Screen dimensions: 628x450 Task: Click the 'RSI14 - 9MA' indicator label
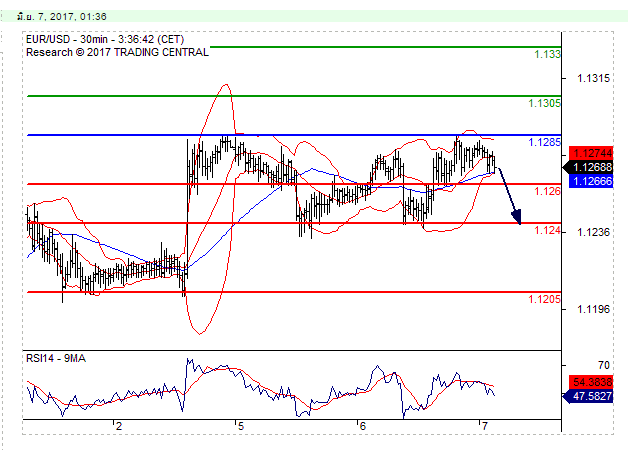pyautogui.click(x=56, y=358)
